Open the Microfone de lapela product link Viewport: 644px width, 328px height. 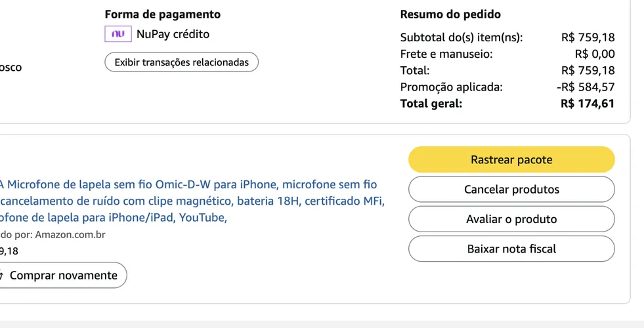[x=192, y=201]
